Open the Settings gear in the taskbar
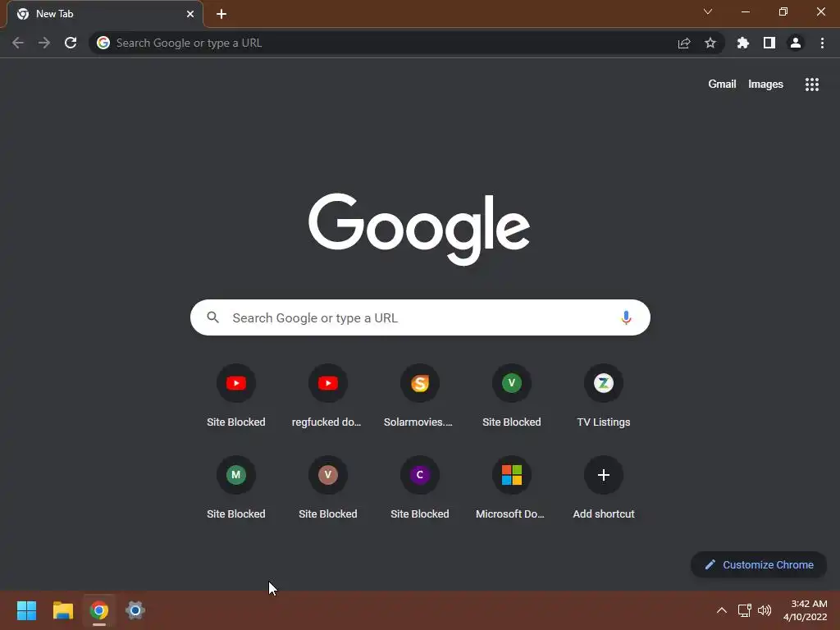The image size is (840, 630). [135, 610]
